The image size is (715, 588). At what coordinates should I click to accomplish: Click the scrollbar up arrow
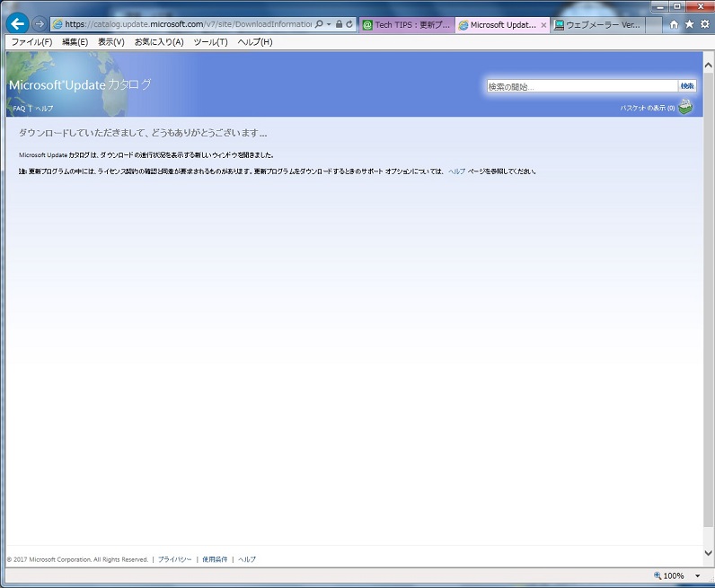708,66
